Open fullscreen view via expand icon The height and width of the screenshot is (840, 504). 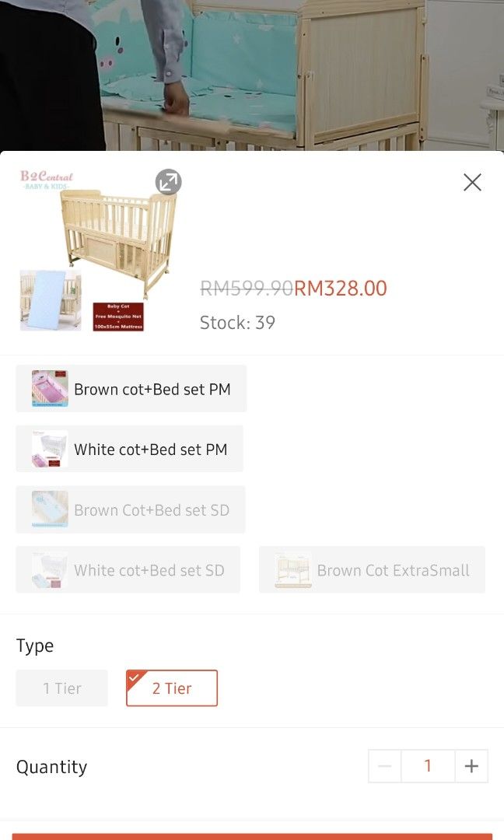pos(168,182)
